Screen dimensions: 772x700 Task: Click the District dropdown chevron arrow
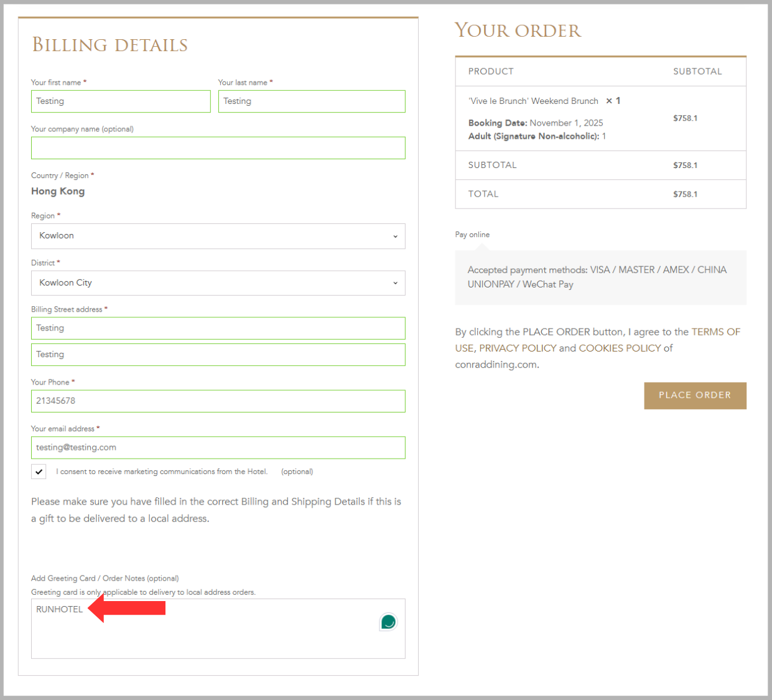(395, 283)
